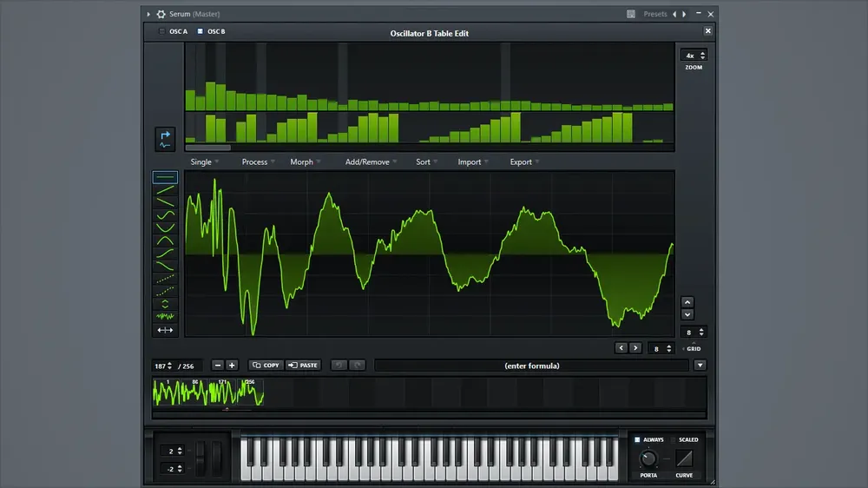Open the Serum plugin settings gear

click(x=161, y=14)
